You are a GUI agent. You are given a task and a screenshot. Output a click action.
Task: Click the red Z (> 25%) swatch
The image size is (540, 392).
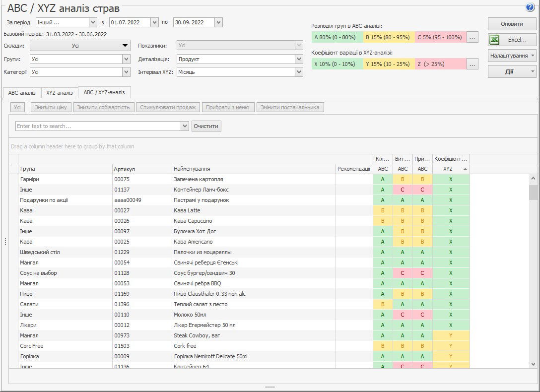[x=441, y=64]
